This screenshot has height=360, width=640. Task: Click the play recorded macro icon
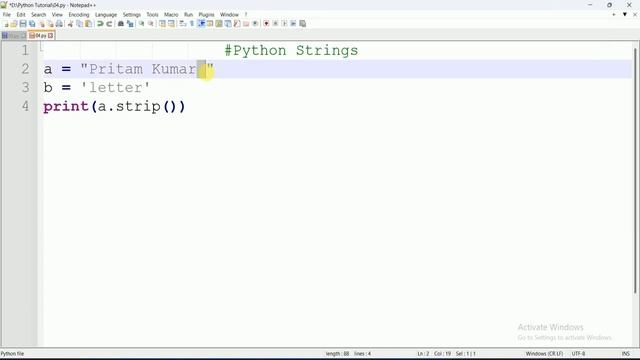coord(284,24)
